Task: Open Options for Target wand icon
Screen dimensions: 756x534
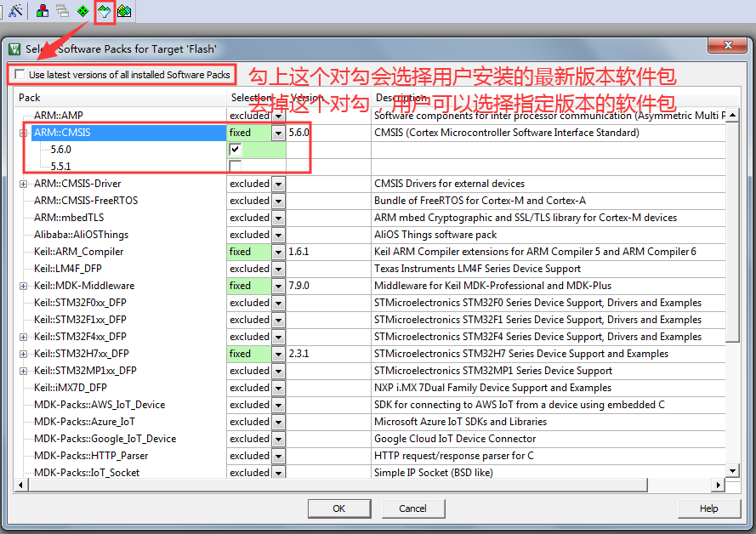Action: pos(15,10)
